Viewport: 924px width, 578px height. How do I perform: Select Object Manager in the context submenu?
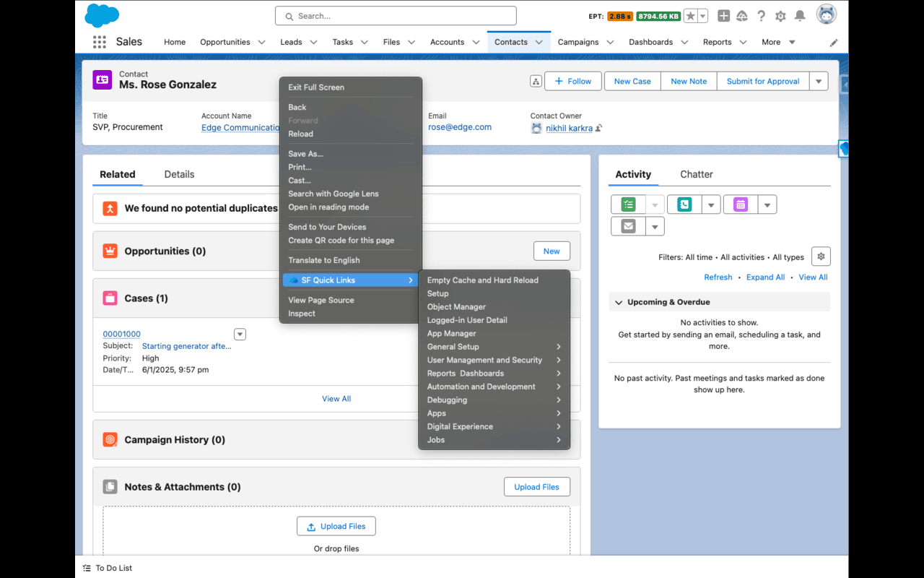tap(456, 307)
